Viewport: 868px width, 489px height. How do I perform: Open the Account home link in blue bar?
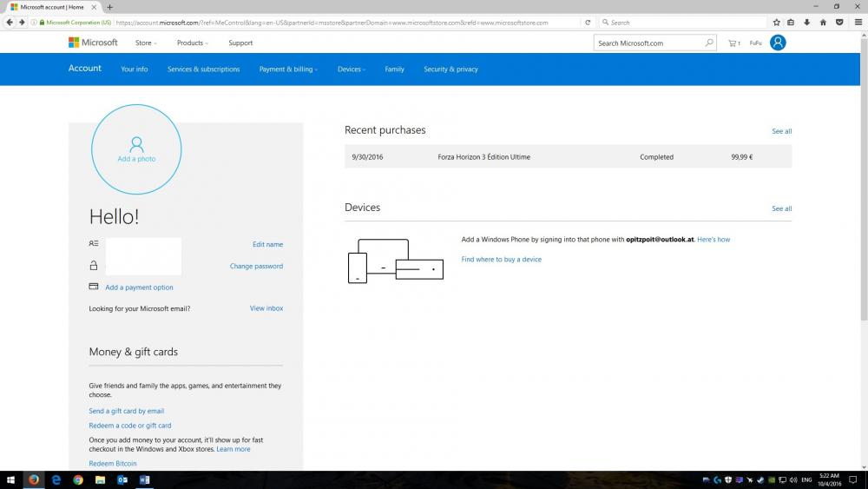tap(85, 68)
